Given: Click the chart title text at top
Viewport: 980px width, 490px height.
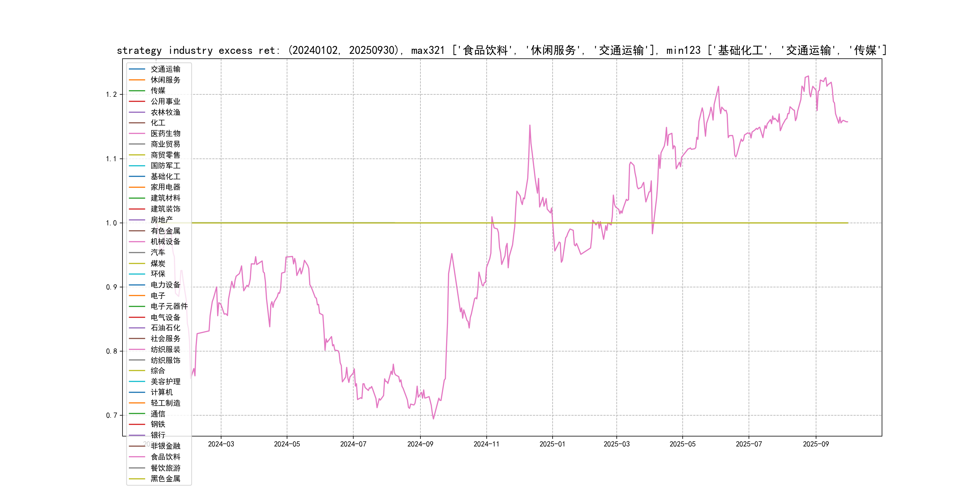Looking at the screenshot, I should pos(501,50).
